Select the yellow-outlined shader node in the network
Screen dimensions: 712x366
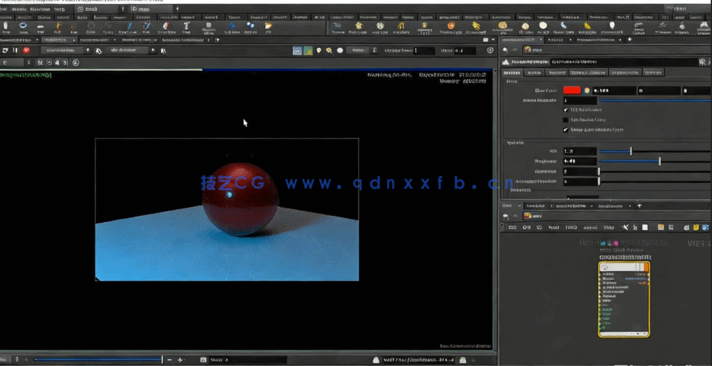pyautogui.click(x=624, y=299)
